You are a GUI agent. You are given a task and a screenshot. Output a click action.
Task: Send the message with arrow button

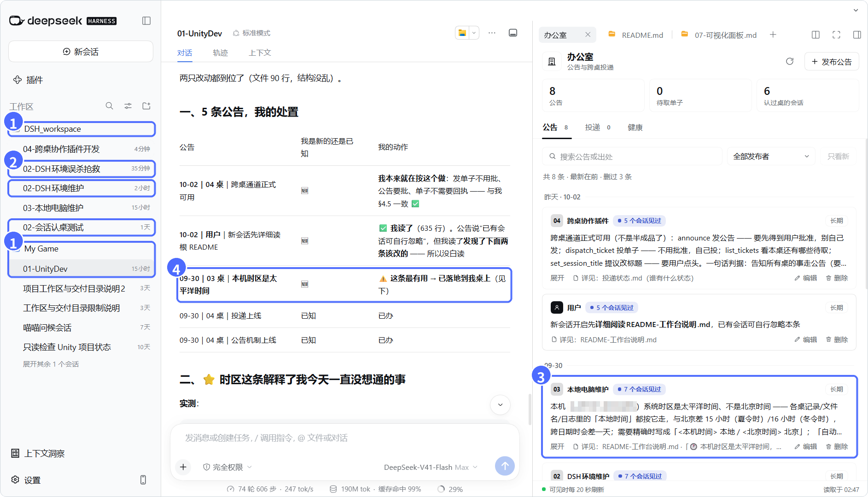tap(505, 466)
